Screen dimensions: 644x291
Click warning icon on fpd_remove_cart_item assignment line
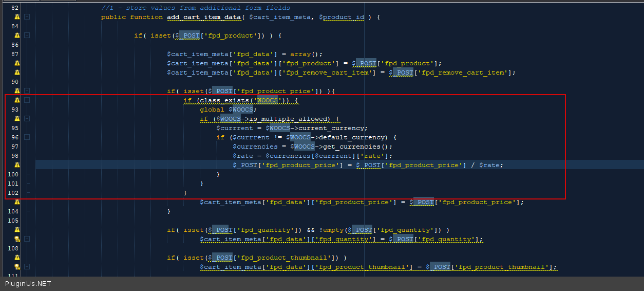tap(17, 72)
